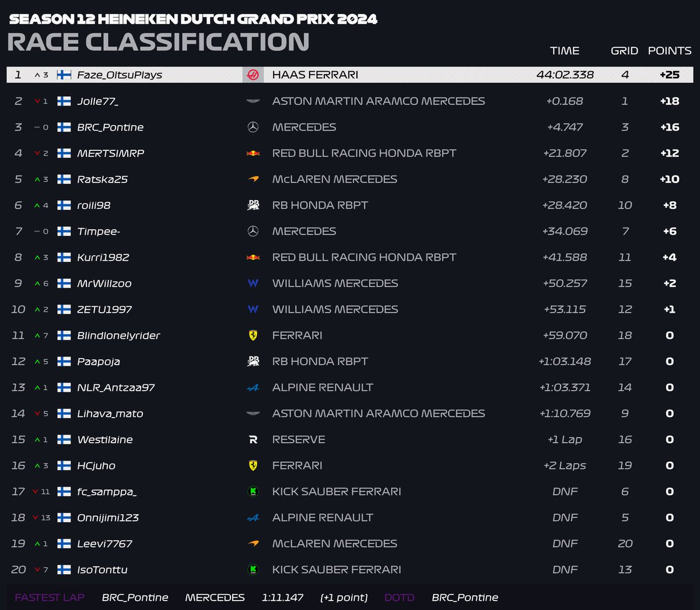Click gap time +28.420
The image size is (700, 610).
565,205
